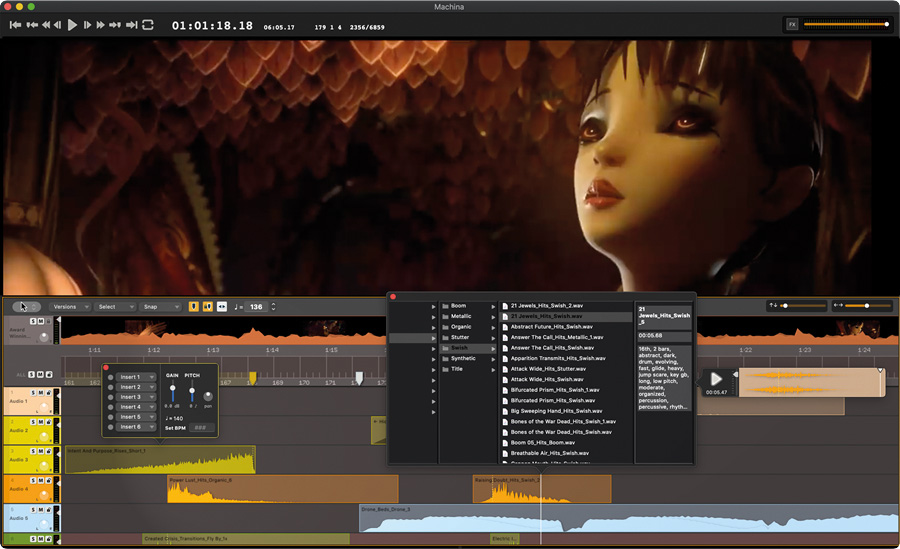Step forward one frame in transport
Image resolution: width=900 pixels, height=549 pixels.
point(87,25)
